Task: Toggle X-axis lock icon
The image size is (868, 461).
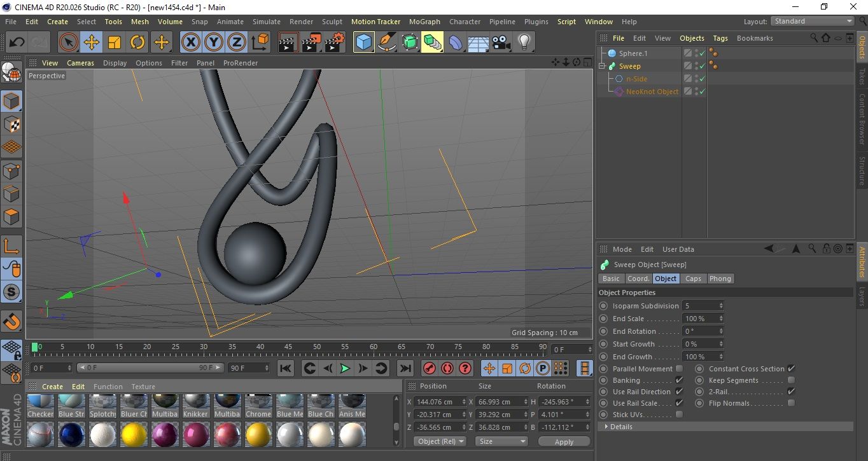Action: coord(190,43)
